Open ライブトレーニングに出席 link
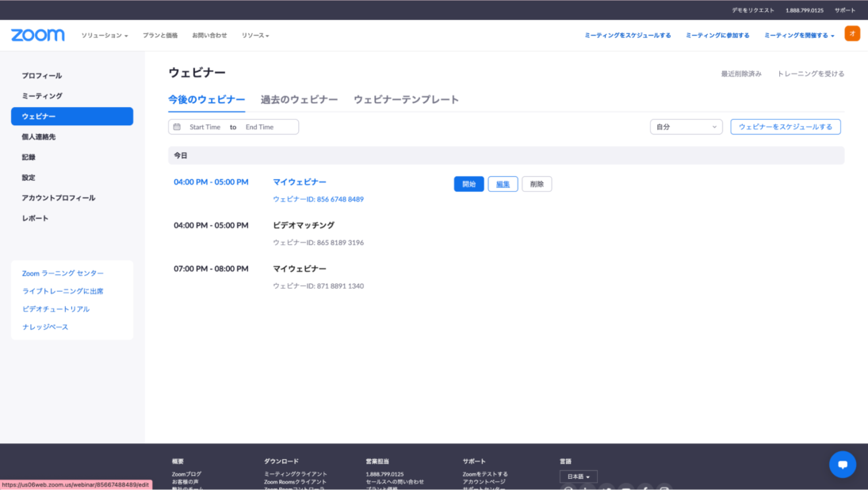This screenshot has height=490, width=868. click(x=63, y=291)
